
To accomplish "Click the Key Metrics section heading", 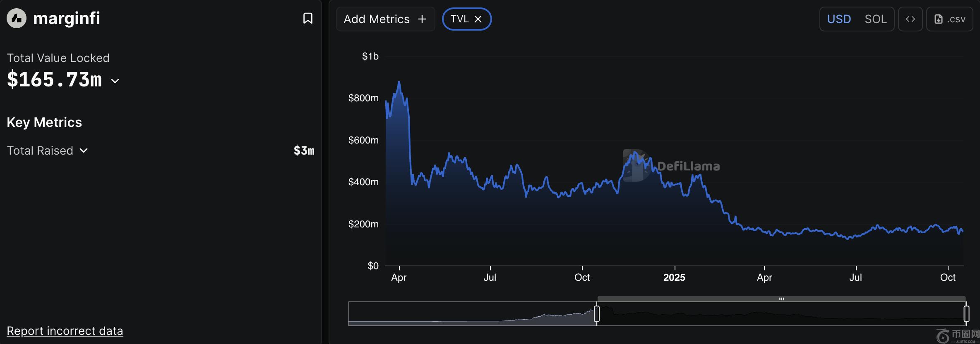I will 44,122.
